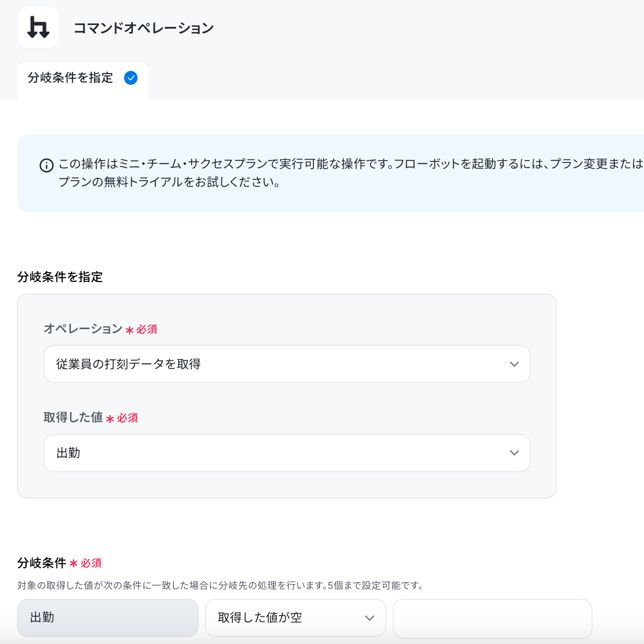
Task: Click the red asterisk beside 分岐条件
Action: (x=73, y=563)
